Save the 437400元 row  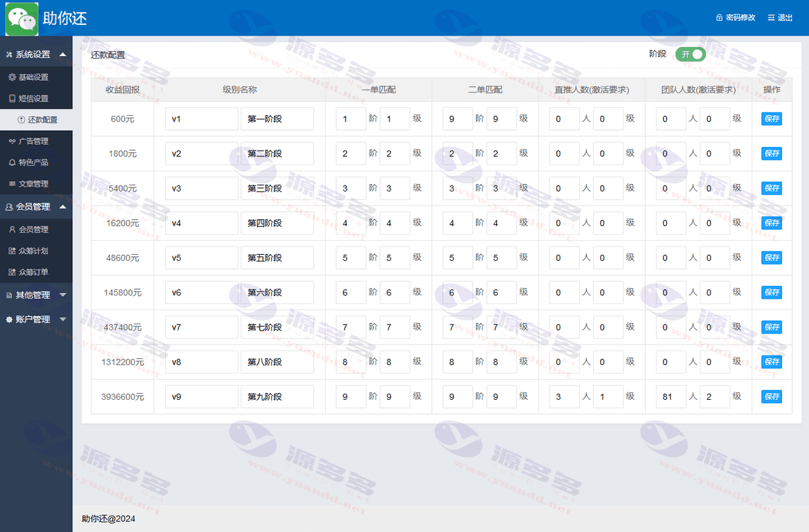(772, 327)
